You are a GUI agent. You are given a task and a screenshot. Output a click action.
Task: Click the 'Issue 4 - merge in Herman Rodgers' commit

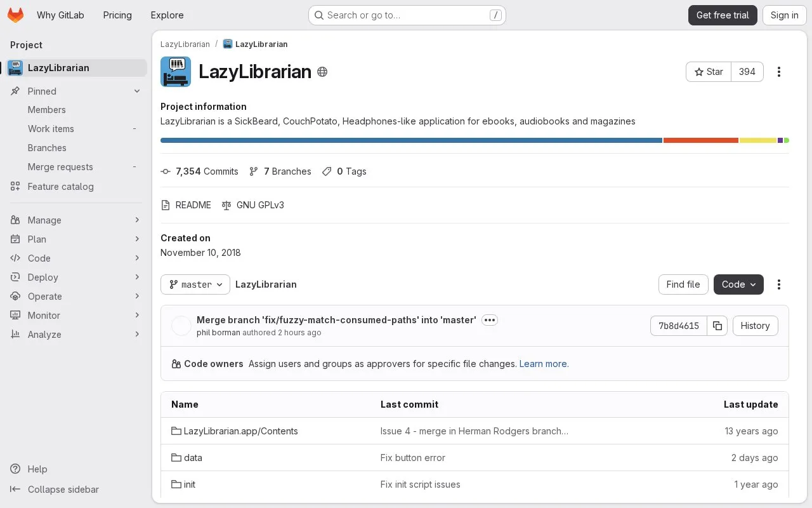coord(475,431)
